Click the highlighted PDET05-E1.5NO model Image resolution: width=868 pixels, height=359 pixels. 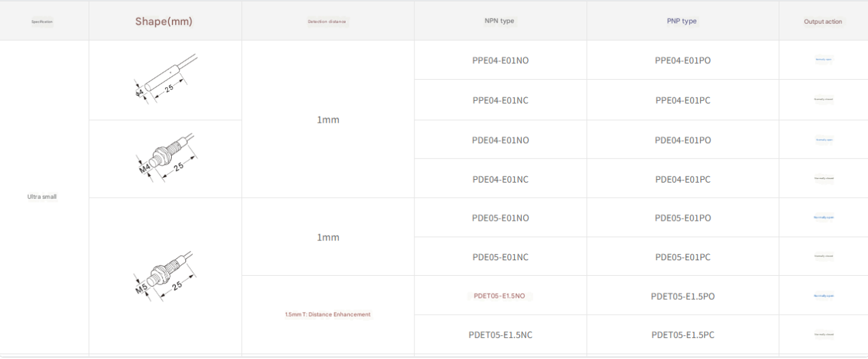coord(500,296)
